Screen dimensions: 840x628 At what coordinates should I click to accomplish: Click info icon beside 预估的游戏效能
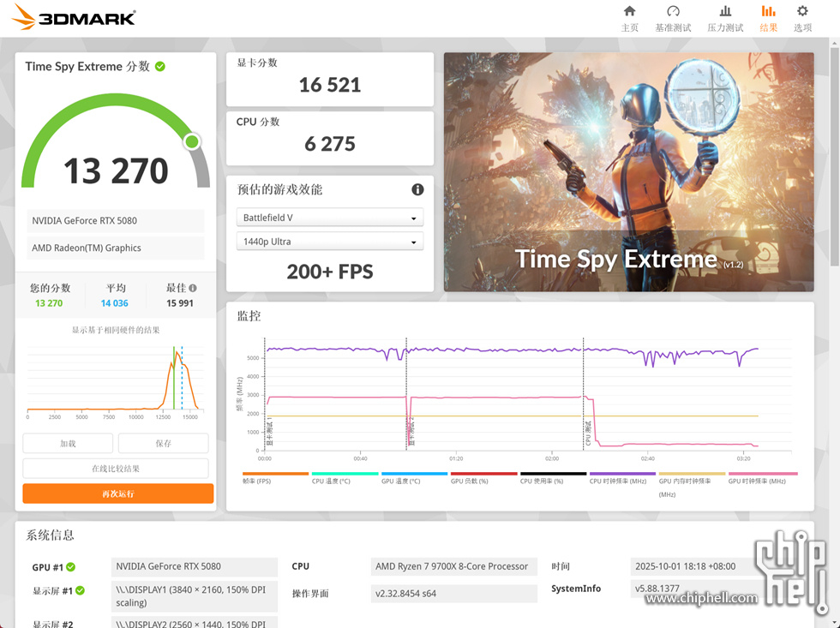click(417, 189)
